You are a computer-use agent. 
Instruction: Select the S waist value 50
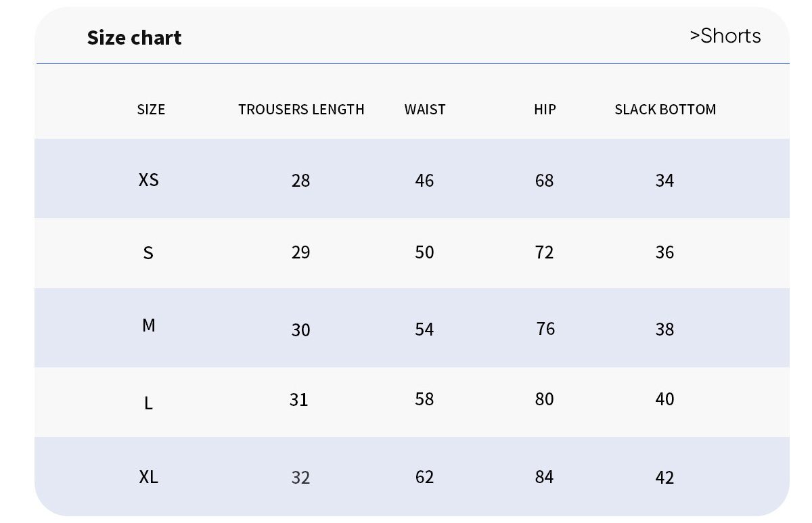tap(424, 252)
